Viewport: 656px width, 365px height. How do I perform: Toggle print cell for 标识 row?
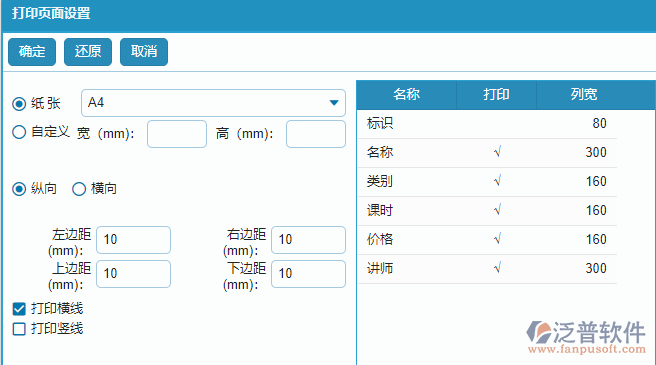coord(496,124)
